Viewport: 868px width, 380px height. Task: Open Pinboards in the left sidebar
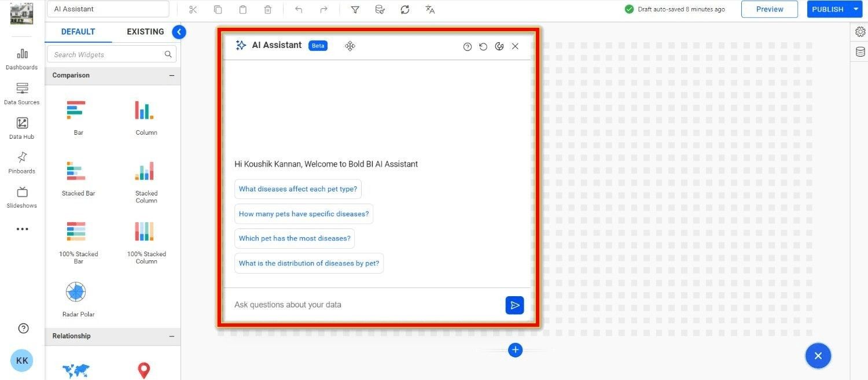[x=22, y=163]
